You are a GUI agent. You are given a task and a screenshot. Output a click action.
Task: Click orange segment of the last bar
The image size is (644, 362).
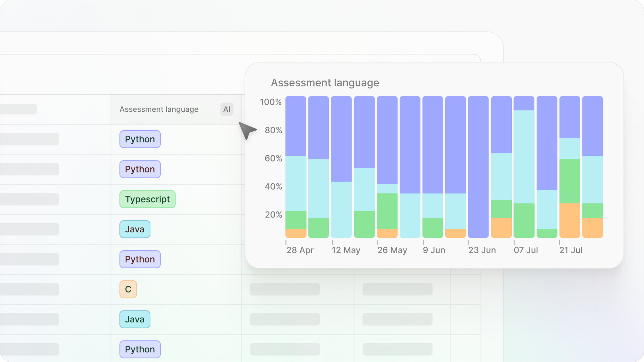click(x=592, y=228)
